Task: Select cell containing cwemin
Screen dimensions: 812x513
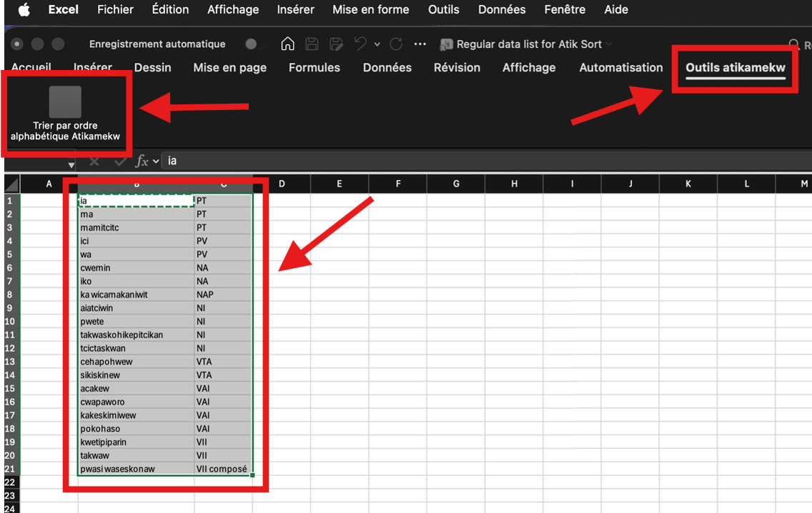Action: click(137, 268)
